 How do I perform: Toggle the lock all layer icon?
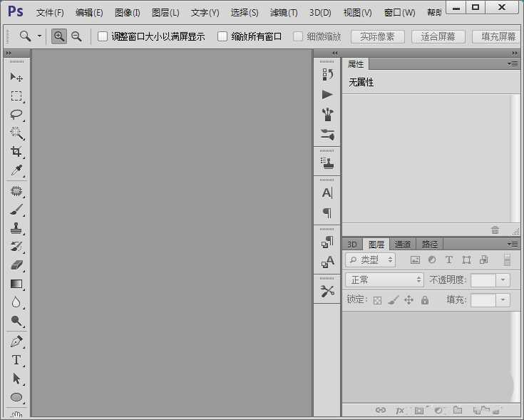[425, 300]
